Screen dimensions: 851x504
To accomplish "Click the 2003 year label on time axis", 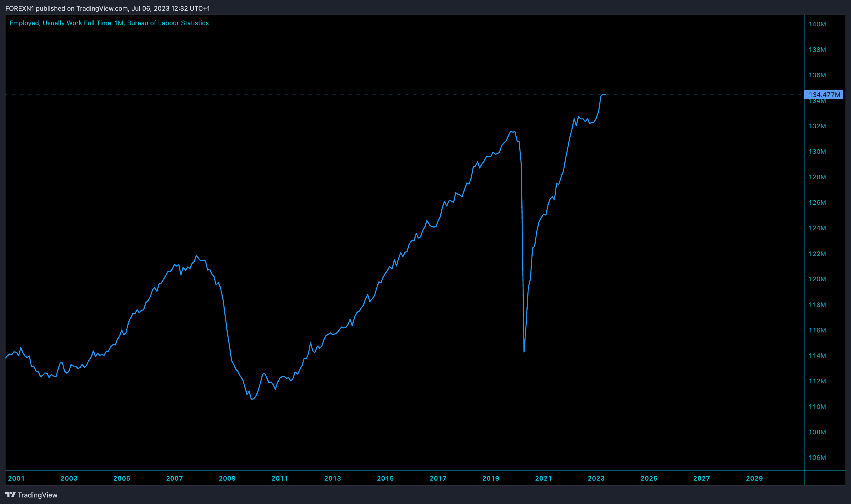I will point(69,478).
